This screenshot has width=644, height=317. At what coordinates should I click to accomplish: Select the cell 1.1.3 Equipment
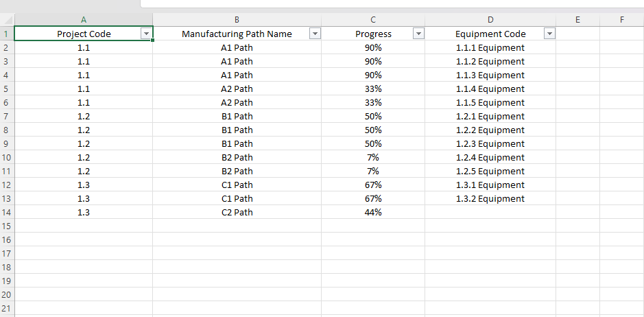490,75
